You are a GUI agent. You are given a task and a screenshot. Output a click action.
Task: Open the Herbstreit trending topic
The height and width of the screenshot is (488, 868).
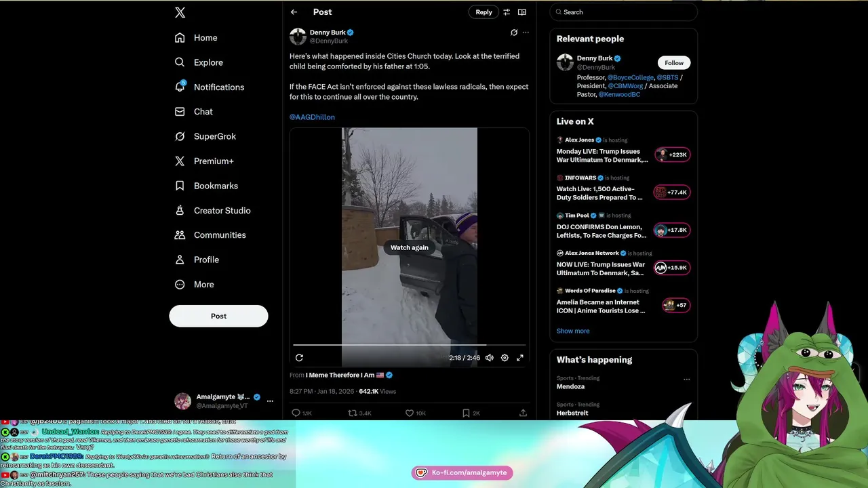(x=572, y=413)
